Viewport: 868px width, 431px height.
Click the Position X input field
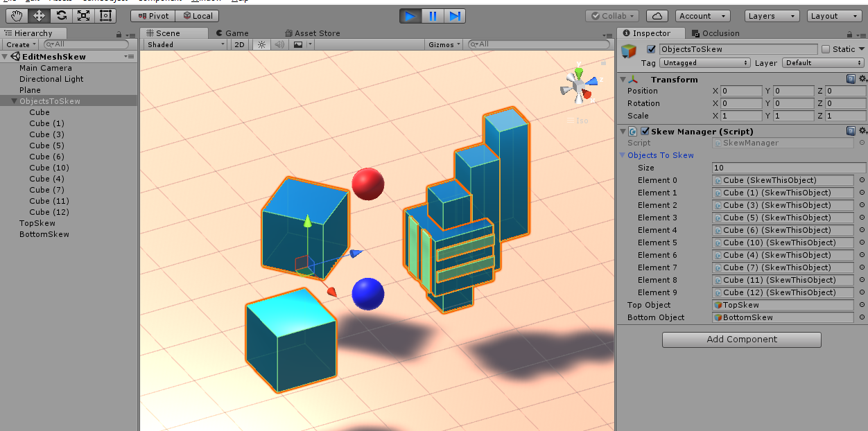740,91
